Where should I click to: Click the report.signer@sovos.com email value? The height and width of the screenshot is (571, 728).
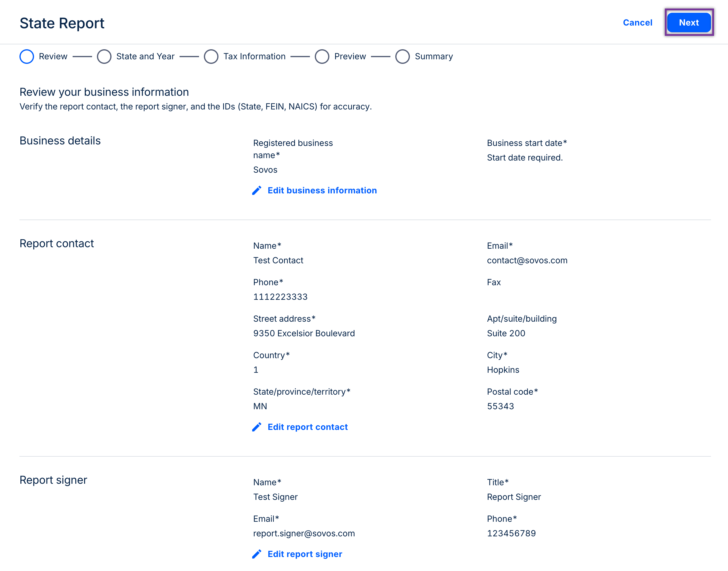coord(304,533)
